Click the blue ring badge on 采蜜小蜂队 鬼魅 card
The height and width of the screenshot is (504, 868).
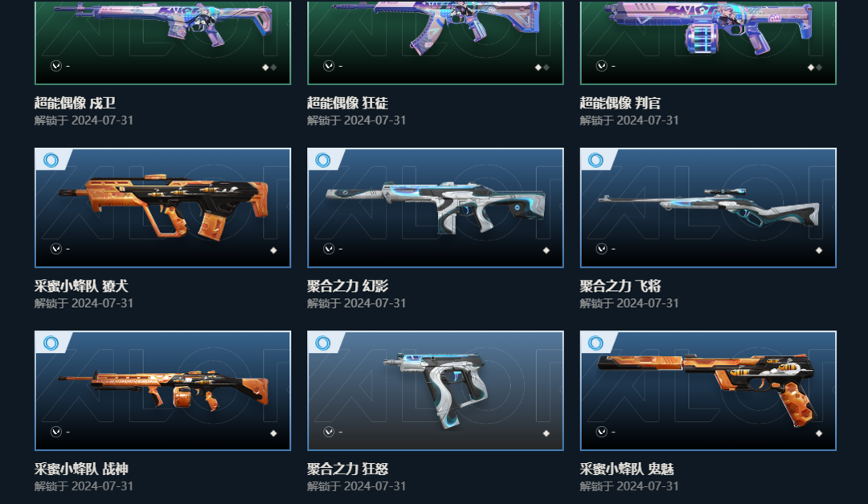(596, 343)
